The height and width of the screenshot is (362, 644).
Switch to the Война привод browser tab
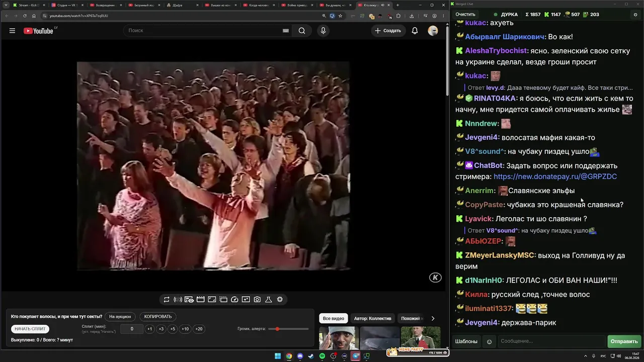click(297, 5)
